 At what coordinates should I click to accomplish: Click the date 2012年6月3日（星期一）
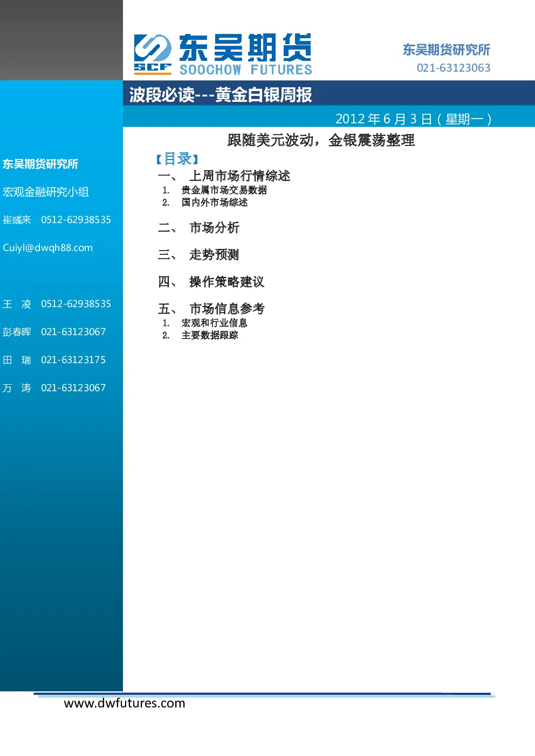click(414, 119)
